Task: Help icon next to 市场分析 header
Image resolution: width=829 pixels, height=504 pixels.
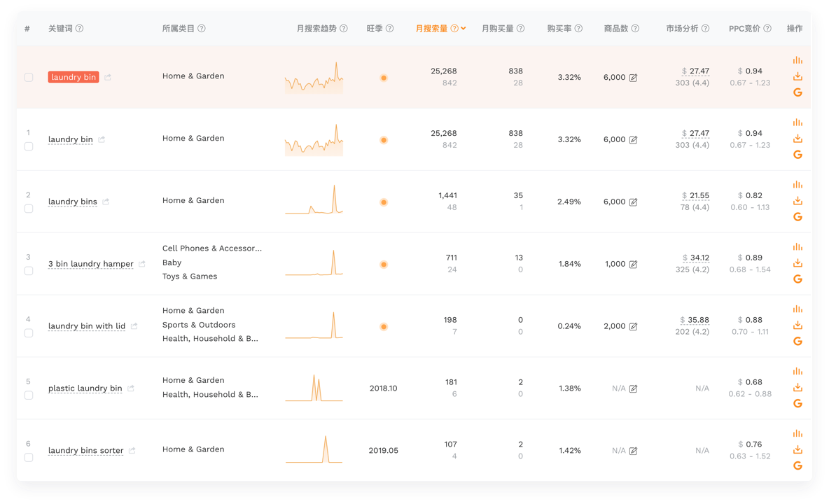Action: pyautogui.click(x=705, y=29)
